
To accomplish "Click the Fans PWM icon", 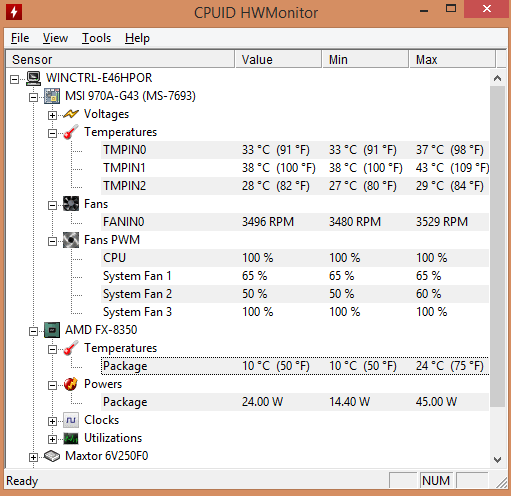I will coord(71,240).
